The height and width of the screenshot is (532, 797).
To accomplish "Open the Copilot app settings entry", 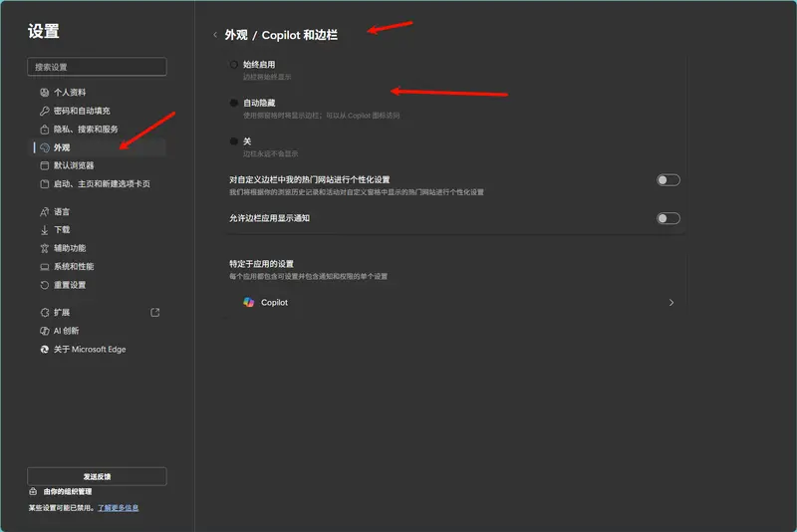I will 456,302.
